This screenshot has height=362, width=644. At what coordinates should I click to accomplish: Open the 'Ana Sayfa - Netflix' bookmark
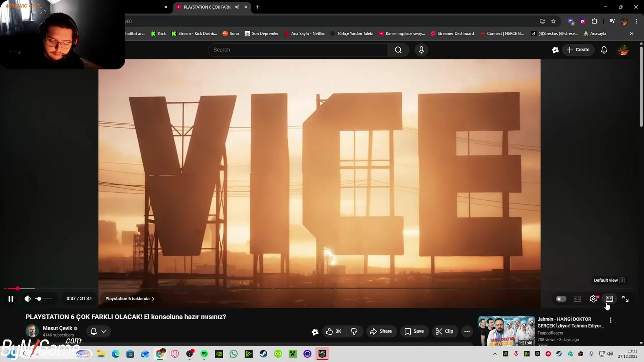(304, 34)
